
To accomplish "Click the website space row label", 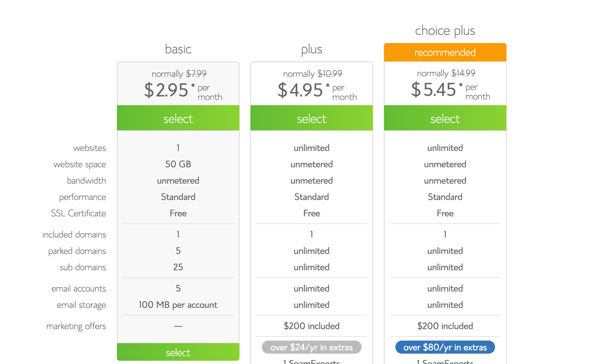I will (80, 164).
